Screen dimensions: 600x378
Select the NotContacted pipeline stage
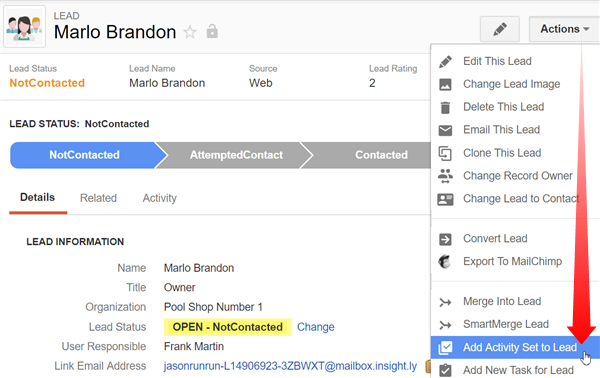click(x=84, y=155)
